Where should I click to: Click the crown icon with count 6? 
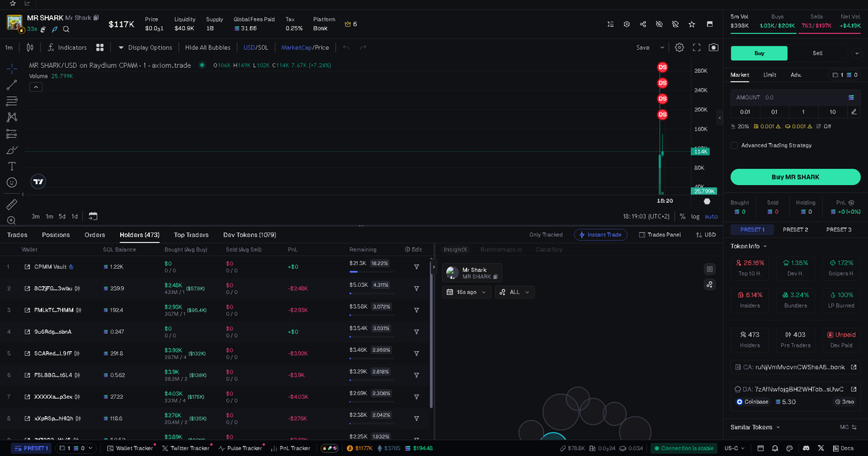coord(351,24)
